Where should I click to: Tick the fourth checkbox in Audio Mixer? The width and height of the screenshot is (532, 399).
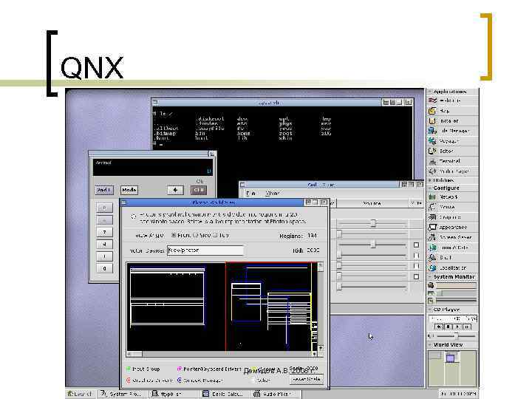coord(416,277)
